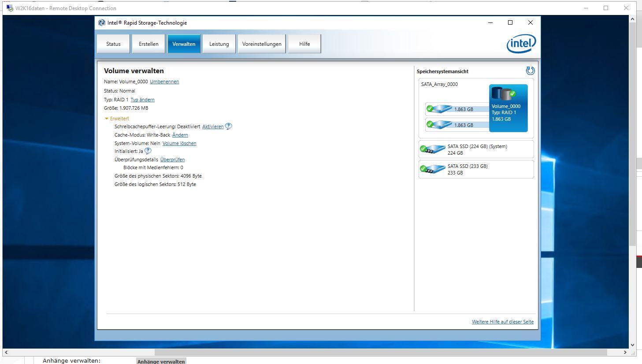Click scroll-up arrow of remote desktop window
Image resolution: width=642 pixels, height=364 pixels.
pos(633,19)
